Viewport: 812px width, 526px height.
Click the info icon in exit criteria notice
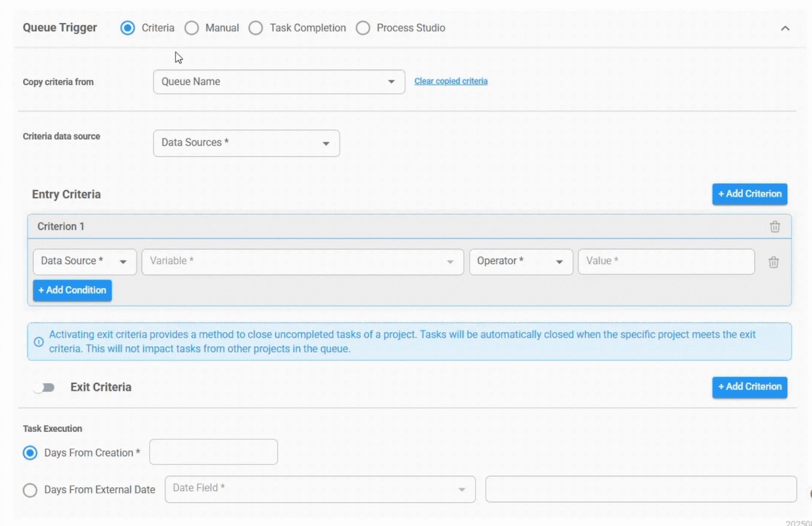click(x=39, y=342)
